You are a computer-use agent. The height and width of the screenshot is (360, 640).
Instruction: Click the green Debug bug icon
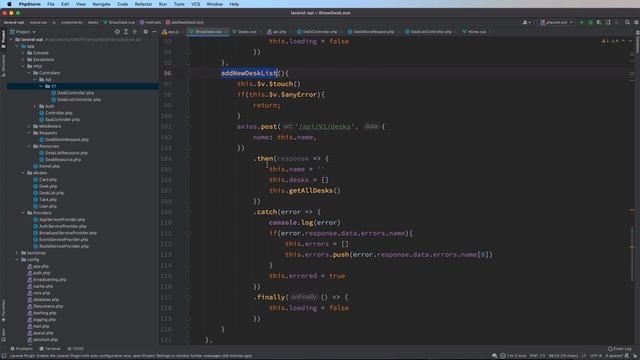pyautogui.click(x=590, y=22)
